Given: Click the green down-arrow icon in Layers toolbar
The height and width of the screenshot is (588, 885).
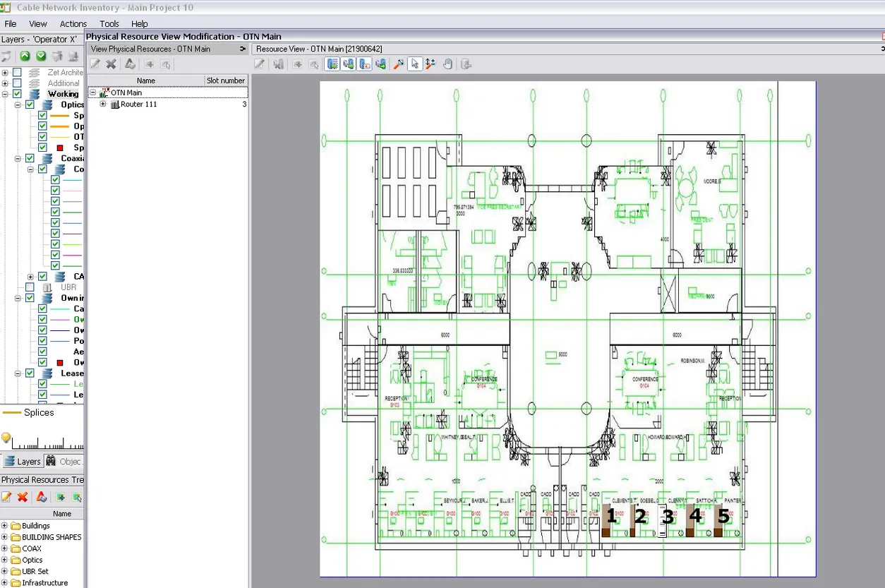Looking at the screenshot, I should (x=41, y=56).
